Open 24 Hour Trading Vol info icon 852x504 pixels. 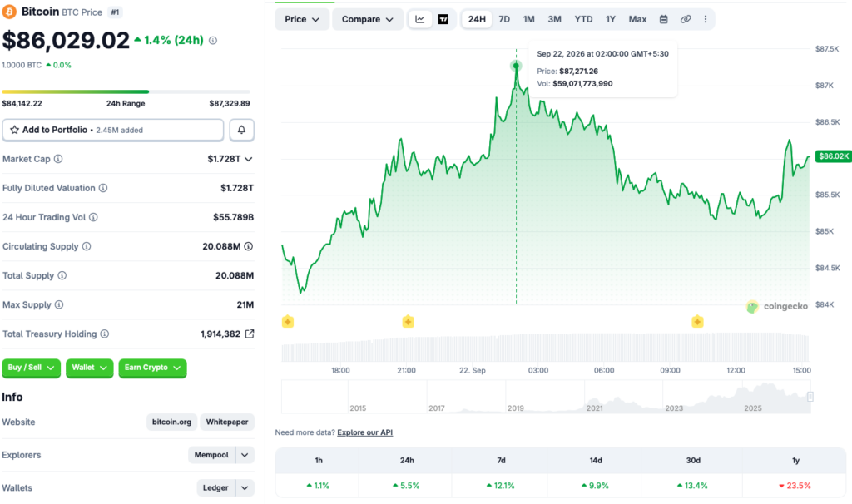tap(93, 217)
